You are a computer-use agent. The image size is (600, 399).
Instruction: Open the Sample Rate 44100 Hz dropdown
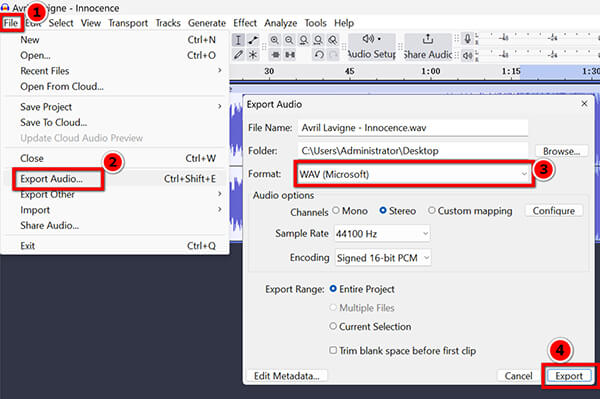tap(382, 233)
